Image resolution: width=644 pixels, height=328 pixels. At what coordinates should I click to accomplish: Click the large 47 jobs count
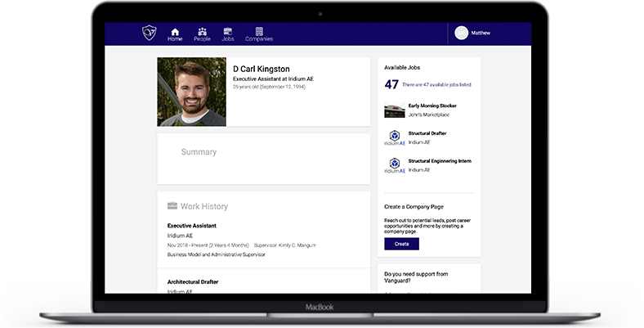coord(391,84)
